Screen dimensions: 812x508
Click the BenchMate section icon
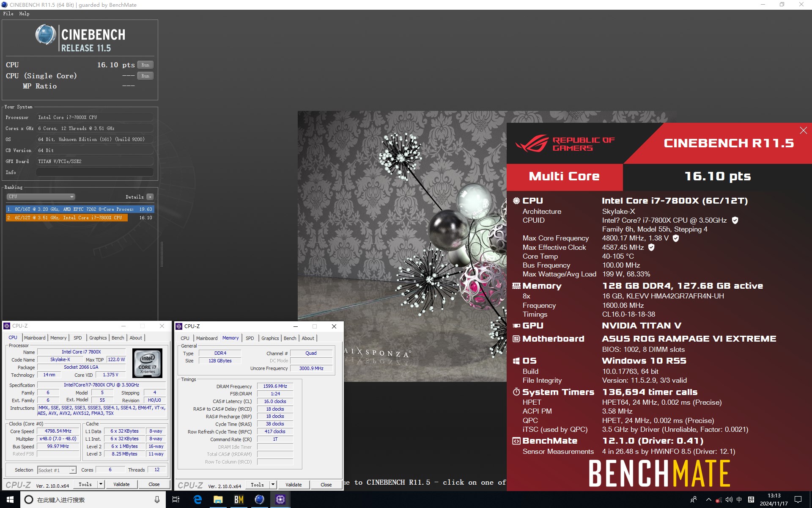click(516, 441)
